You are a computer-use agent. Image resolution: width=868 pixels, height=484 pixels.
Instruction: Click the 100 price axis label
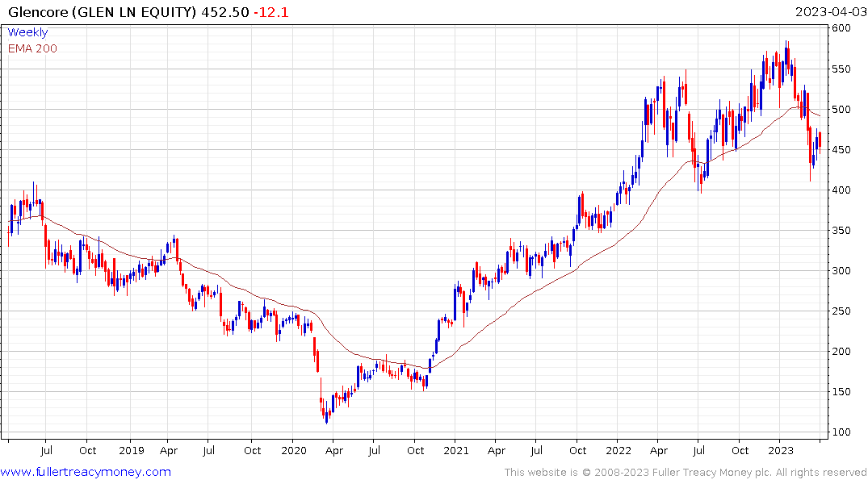point(841,432)
